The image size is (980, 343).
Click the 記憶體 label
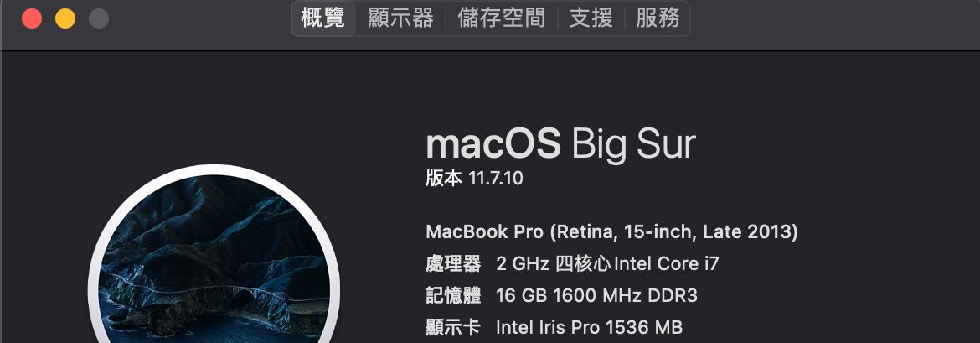click(x=453, y=295)
